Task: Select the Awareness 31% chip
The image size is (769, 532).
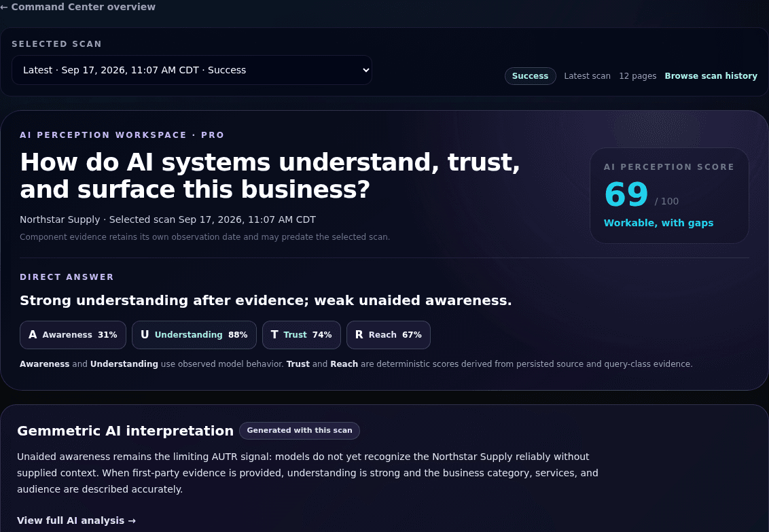Action: click(73, 335)
